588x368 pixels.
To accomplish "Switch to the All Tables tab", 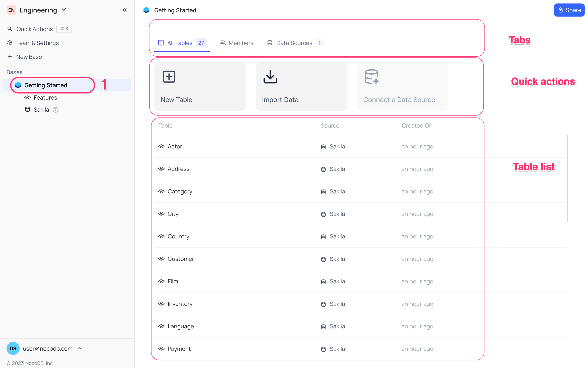I will (x=182, y=43).
